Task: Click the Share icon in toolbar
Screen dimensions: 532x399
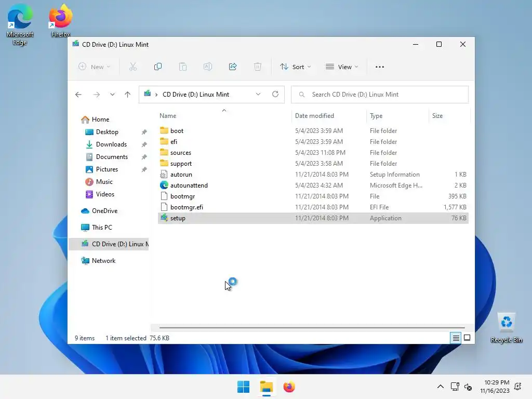Action: 233,67
